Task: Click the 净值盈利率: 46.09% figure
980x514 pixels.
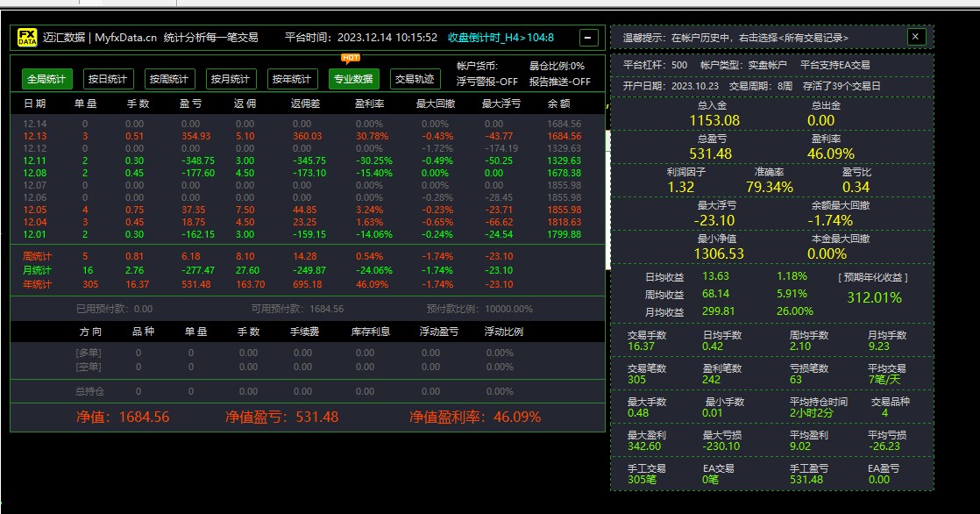Action: coord(475,418)
